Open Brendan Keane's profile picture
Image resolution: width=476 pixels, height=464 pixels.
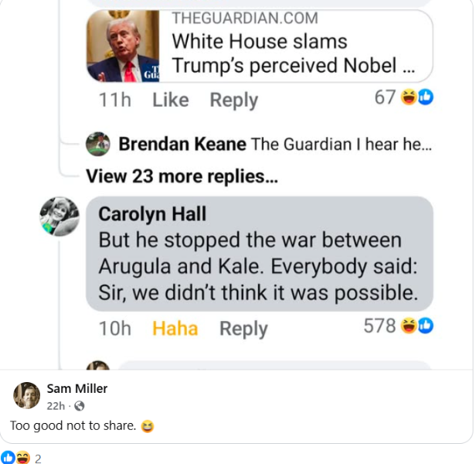(x=97, y=144)
